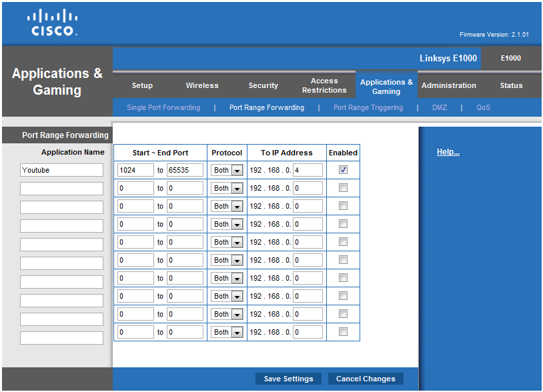Image resolution: width=543 pixels, height=392 pixels.
Task: Go to the Security tab
Action: [263, 85]
